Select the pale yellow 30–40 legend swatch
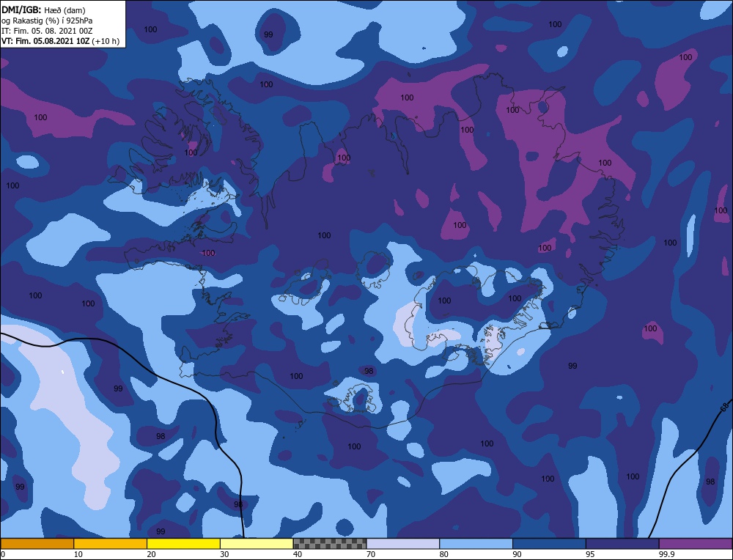 coord(257,543)
